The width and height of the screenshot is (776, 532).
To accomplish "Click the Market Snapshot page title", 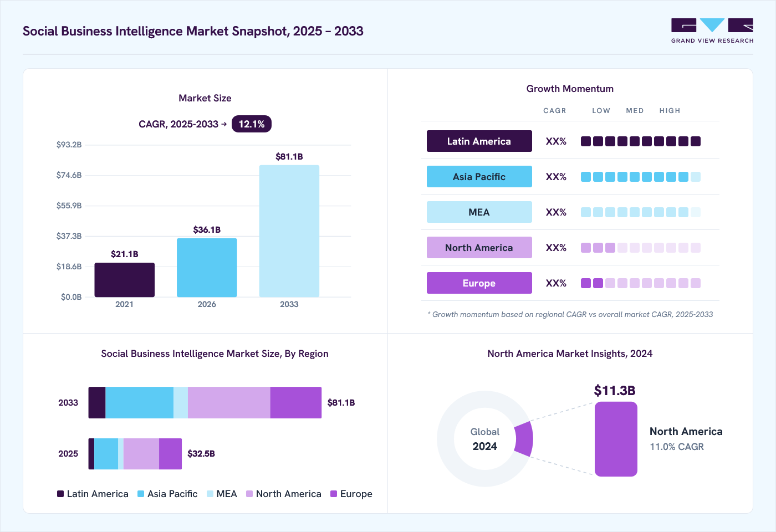I will click(x=193, y=31).
